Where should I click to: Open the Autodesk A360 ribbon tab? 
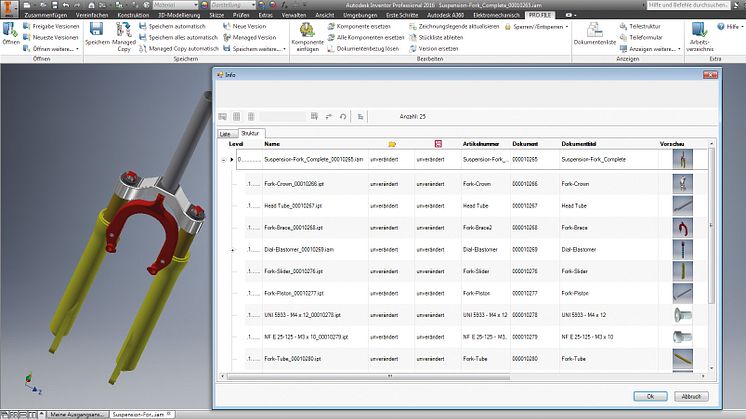click(x=445, y=15)
